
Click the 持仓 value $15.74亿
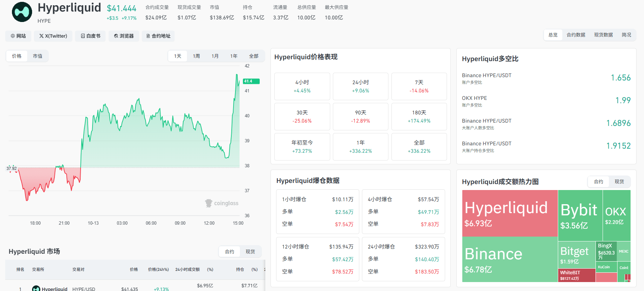(253, 18)
